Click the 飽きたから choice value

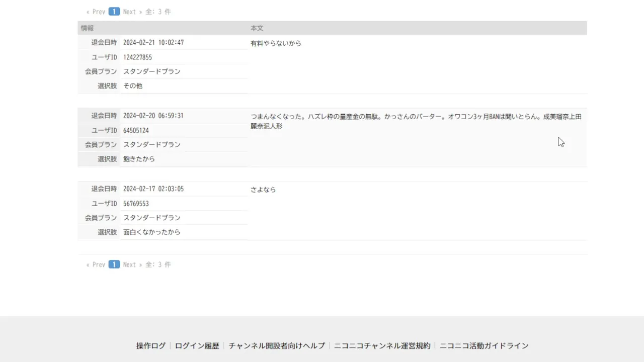pyautogui.click(x=139, y=159)
